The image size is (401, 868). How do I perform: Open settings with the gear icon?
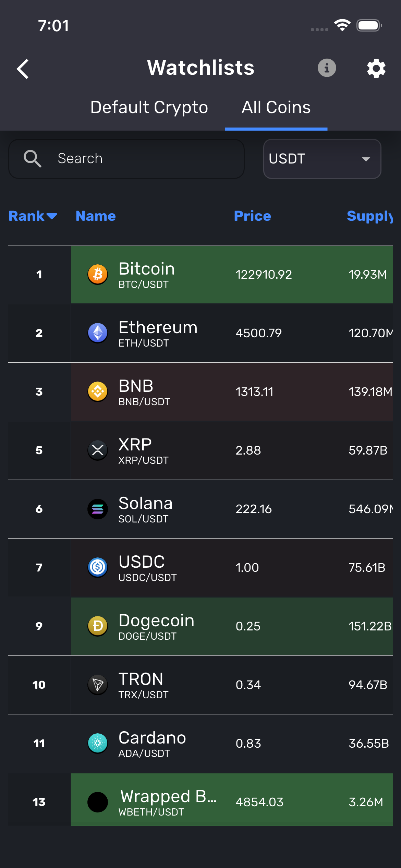(x=376, y=69)
